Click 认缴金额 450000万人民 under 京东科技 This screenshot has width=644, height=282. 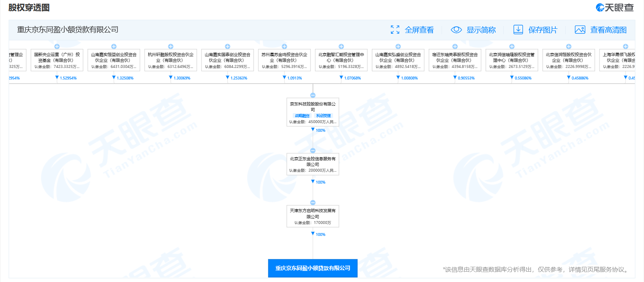[313, 122]
